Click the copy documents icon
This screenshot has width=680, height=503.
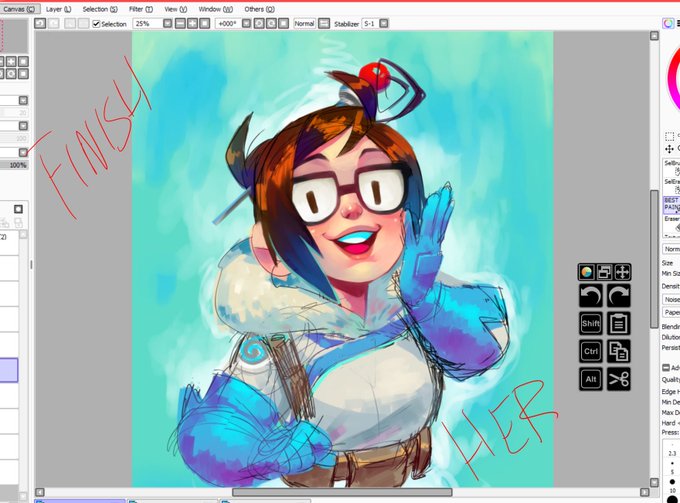(x=618, y=351)
